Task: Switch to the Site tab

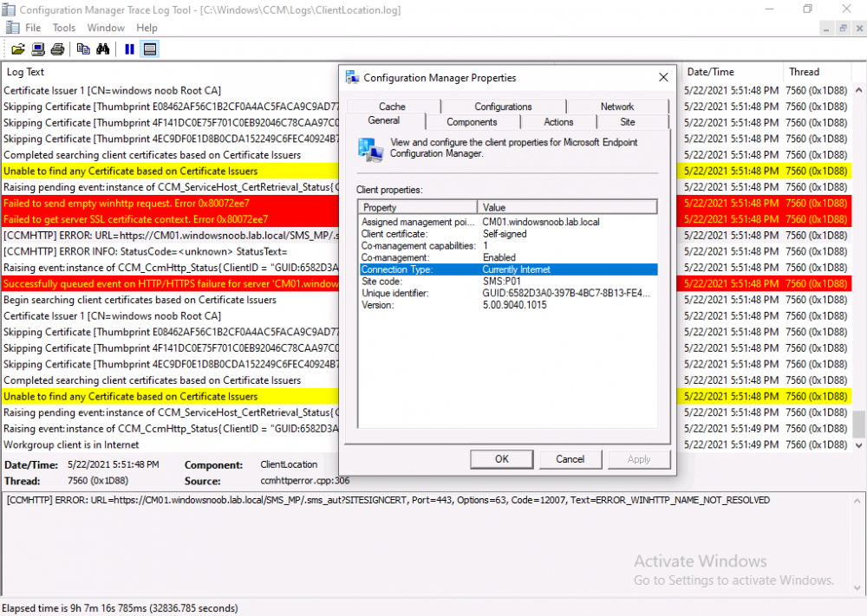Action: pyautogui.click(x=628, y=121)
